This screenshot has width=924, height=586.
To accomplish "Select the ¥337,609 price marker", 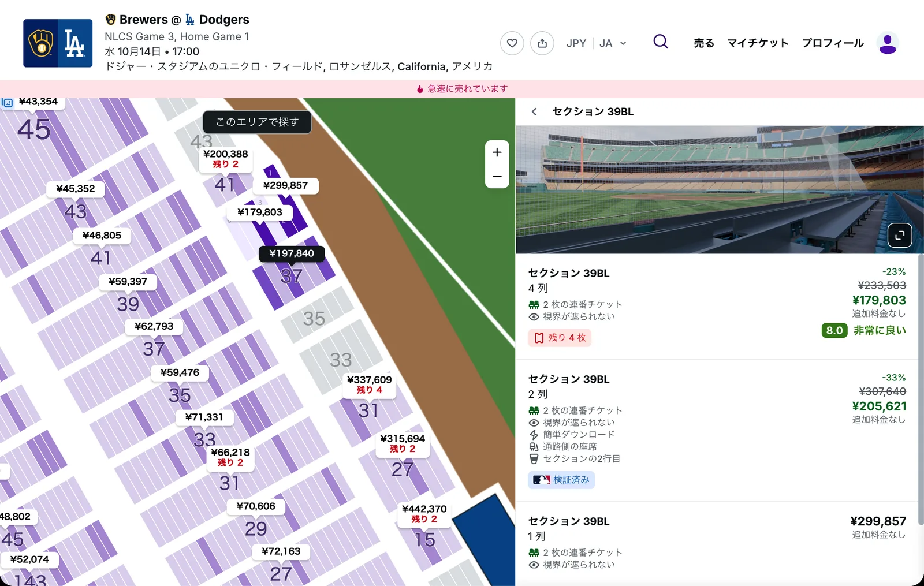I will (x=369, y=385).
